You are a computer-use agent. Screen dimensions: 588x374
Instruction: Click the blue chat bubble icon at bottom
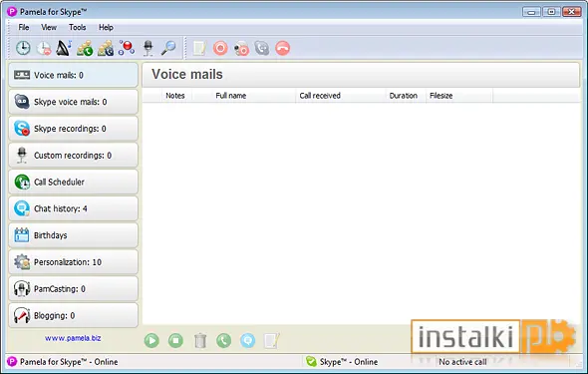(x=248, y=341)
